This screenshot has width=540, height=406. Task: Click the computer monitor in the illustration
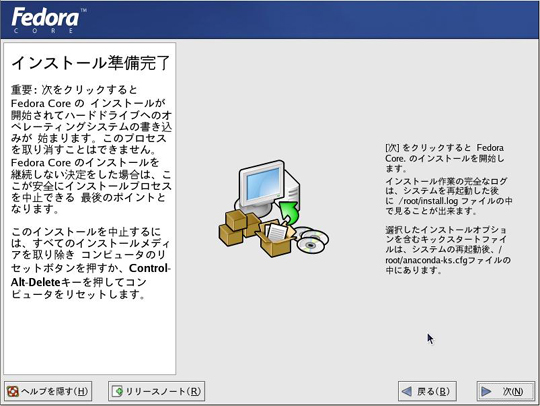click(263, 184)
